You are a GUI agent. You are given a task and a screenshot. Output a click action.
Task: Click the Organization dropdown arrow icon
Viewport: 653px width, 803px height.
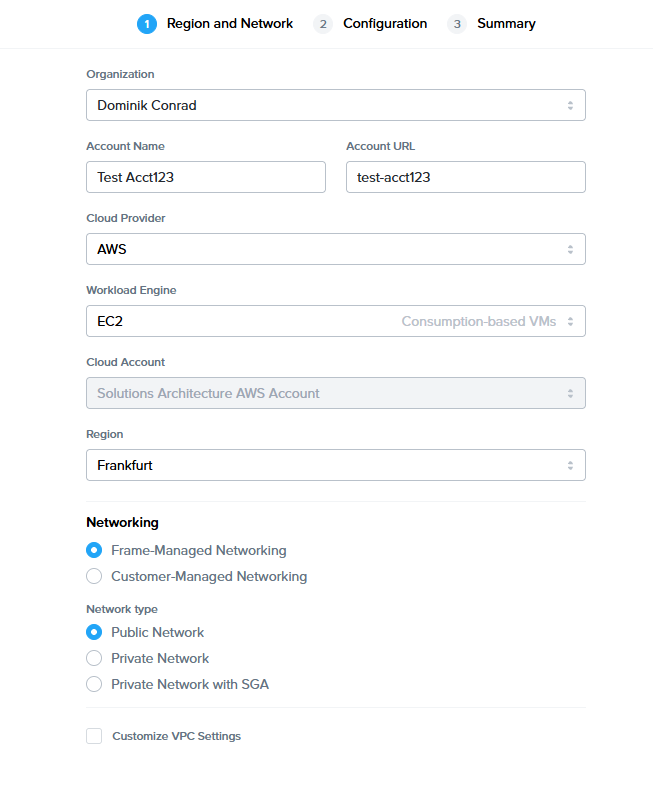tap(570, 105)
